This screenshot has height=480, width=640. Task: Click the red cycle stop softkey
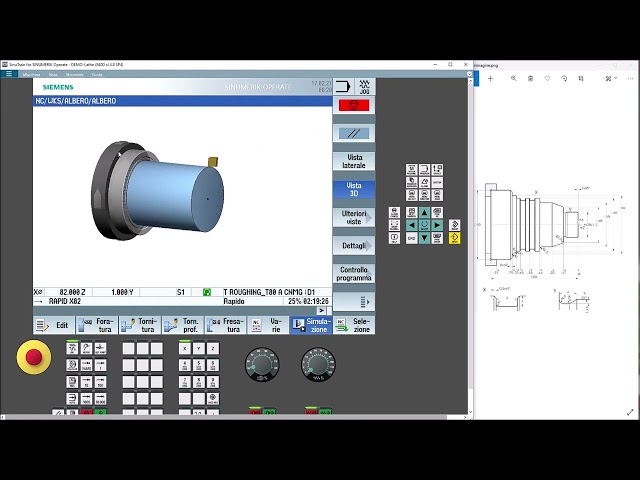[354, 106]
